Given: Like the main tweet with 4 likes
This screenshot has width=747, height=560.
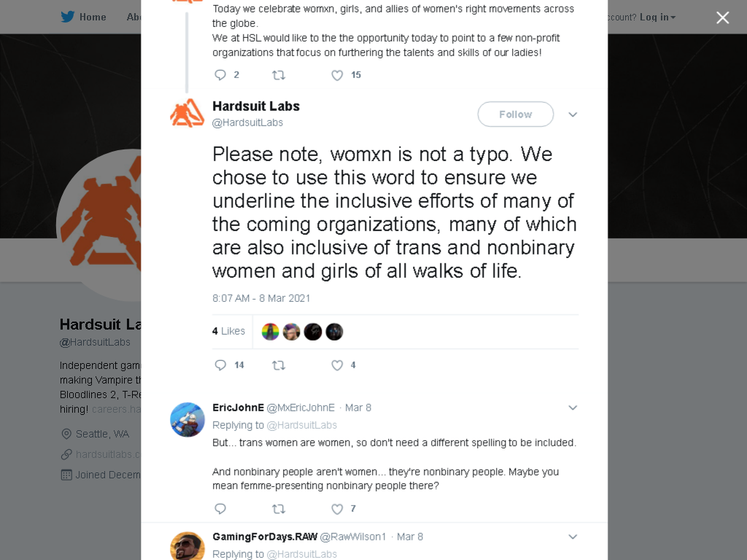Looking at the screenshot, I should click(337, 365).
